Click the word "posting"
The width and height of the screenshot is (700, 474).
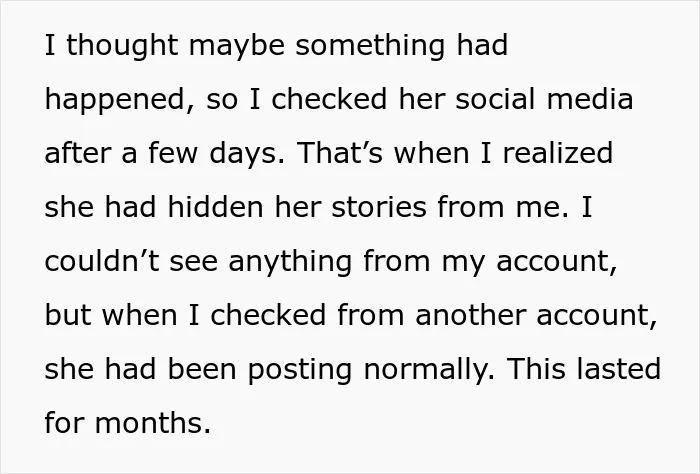click(300, 370)
